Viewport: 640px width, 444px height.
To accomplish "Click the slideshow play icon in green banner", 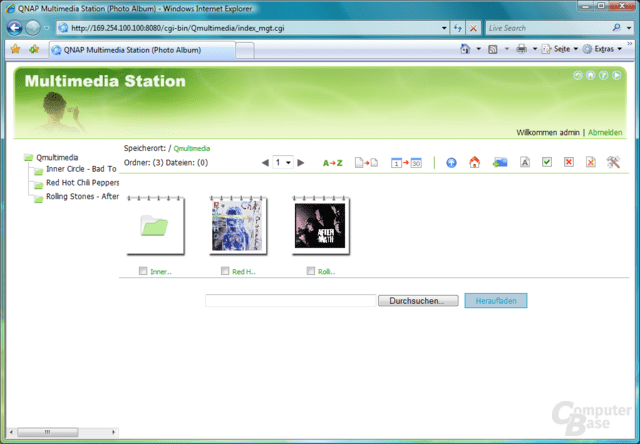I will tap(617, 75).
